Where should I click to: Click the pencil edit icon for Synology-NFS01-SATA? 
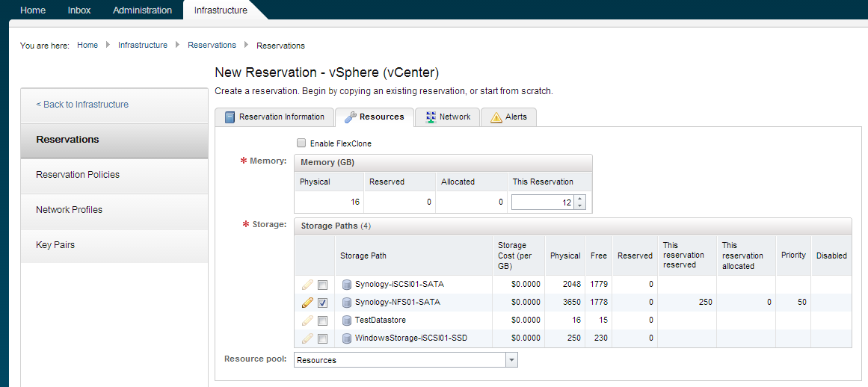point(307,303)
